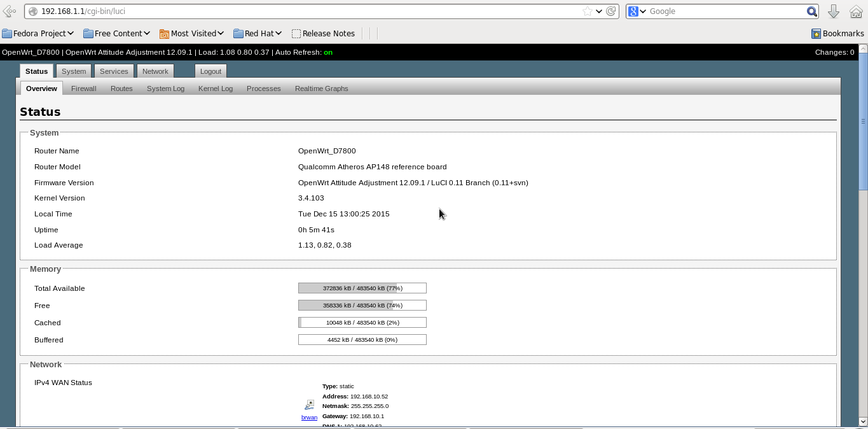
Task: Select the Overview sub-tab
Action: click(x=41, y=88)
